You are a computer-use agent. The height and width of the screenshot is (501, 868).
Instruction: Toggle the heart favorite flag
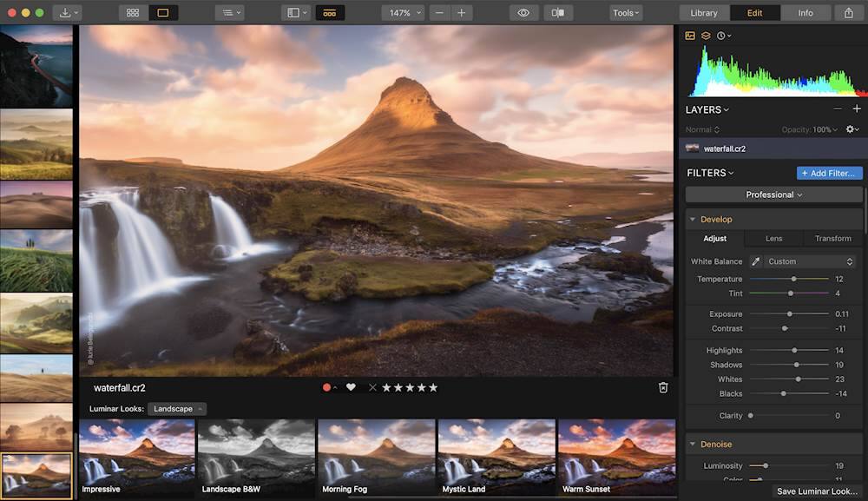(x=351, y=387)
